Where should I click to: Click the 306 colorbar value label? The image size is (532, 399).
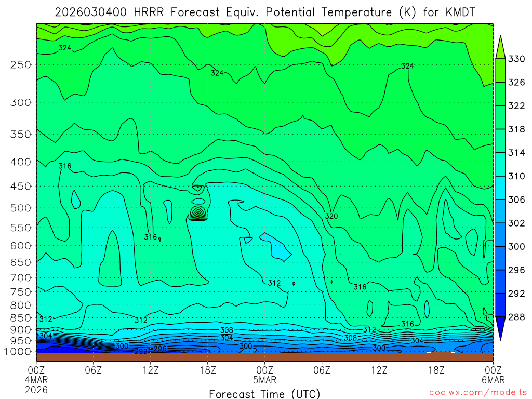pyautogui.click(x=516, y=199)
